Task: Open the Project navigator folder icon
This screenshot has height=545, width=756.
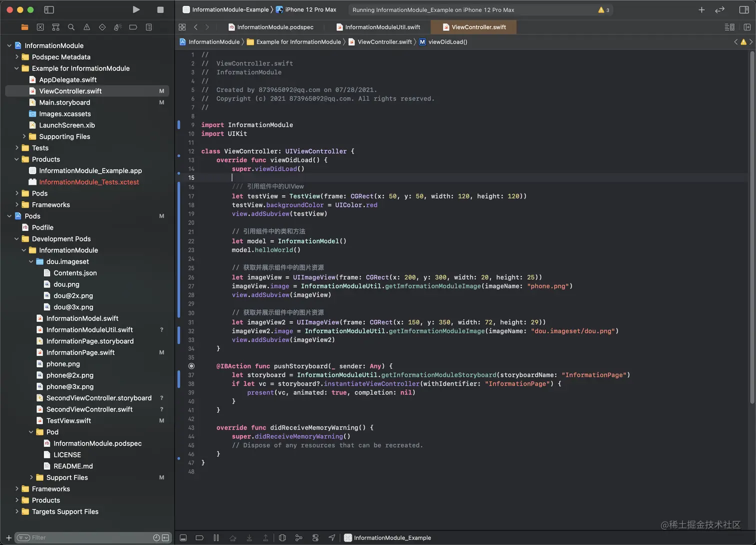Action: [24, 27]
